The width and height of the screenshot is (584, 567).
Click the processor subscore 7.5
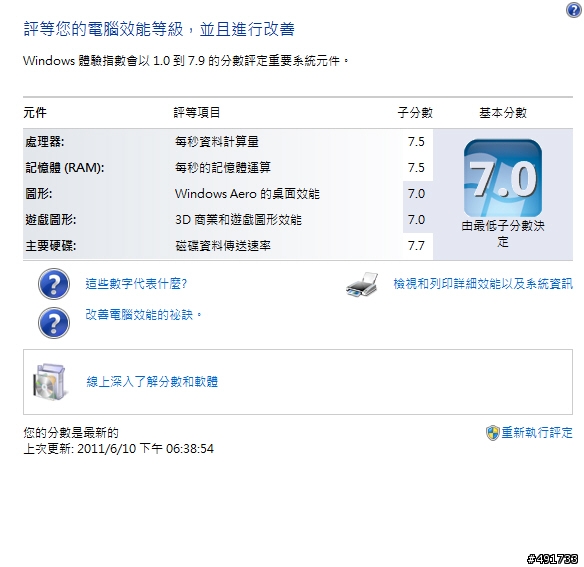tap(416, 142)
